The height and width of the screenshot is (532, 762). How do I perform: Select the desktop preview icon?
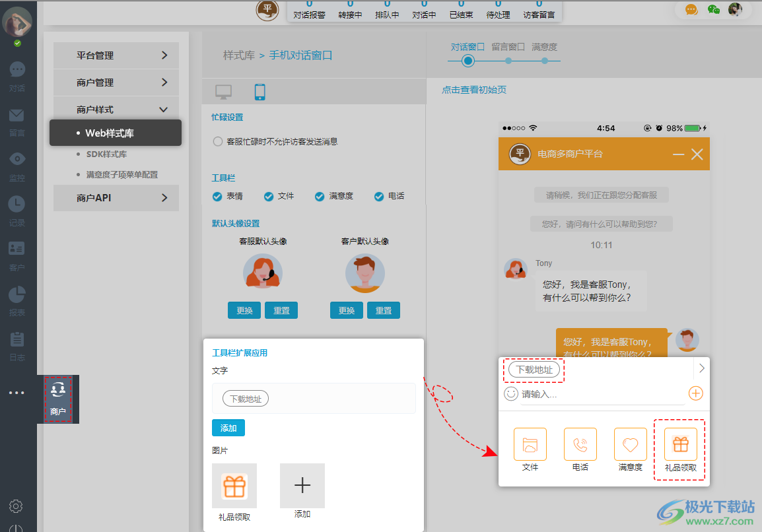point(223,92)
